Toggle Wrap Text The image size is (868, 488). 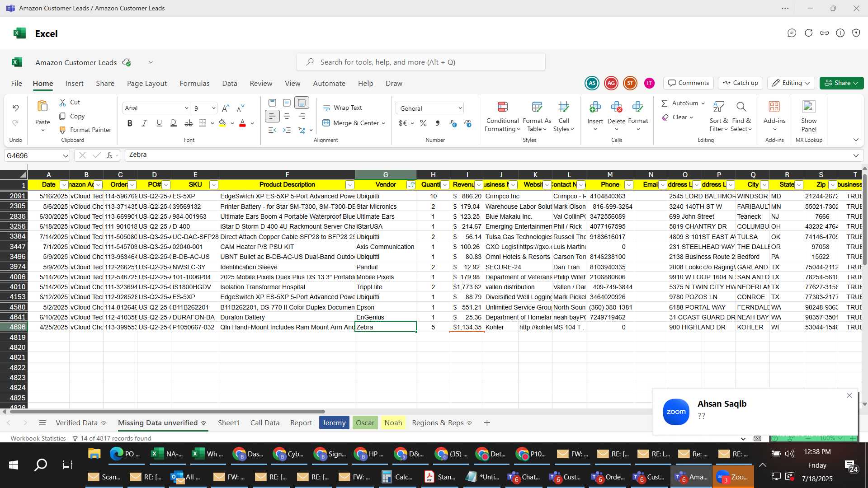(x=342, y=108)
